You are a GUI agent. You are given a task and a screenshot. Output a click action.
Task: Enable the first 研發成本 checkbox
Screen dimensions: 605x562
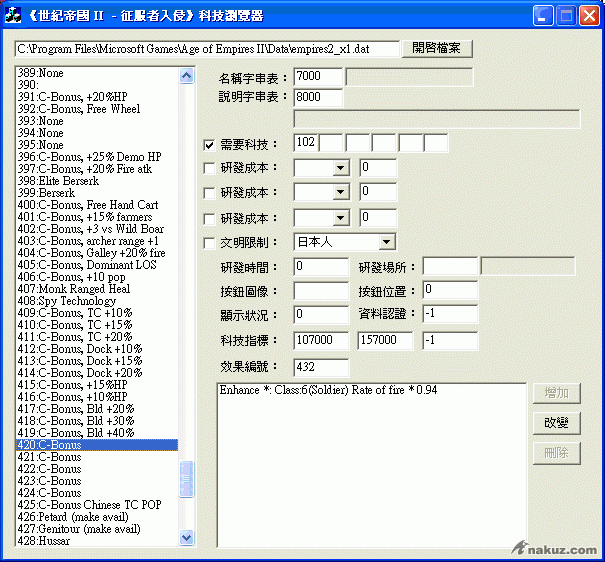209,168
